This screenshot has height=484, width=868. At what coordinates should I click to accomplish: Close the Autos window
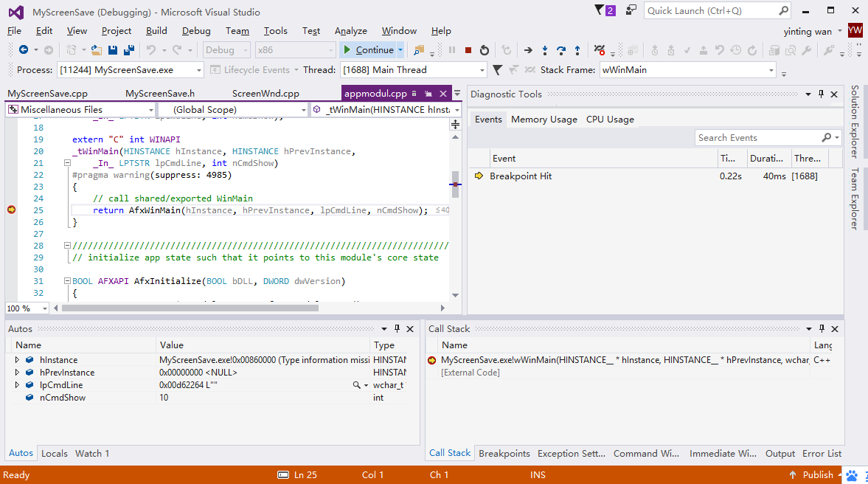410,329
